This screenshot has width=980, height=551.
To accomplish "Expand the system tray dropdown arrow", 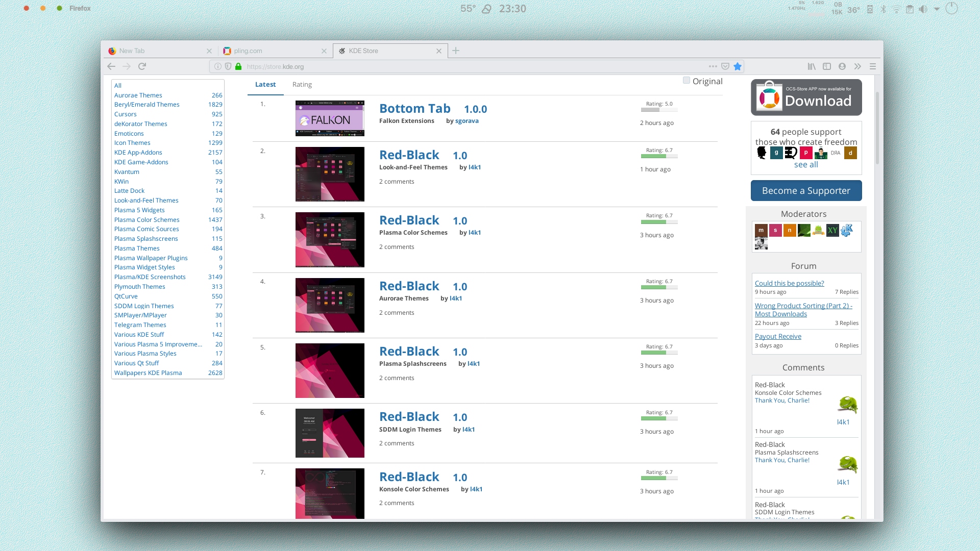I will [937, 9].
